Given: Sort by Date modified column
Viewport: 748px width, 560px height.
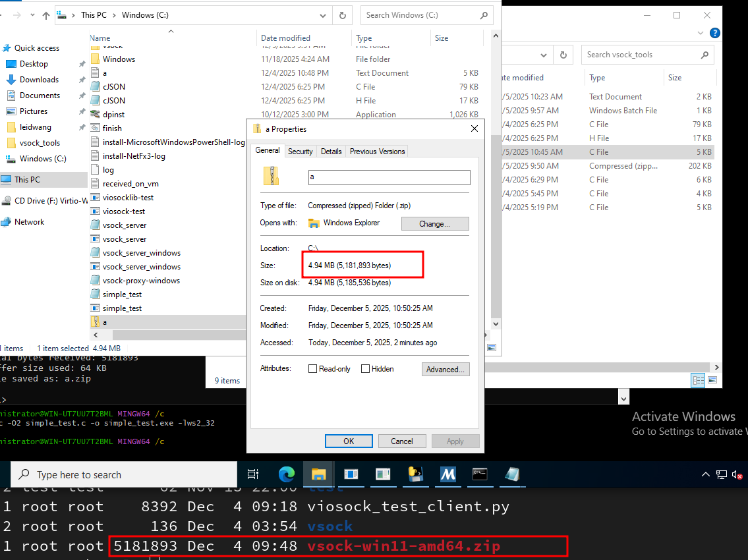Looking at the screenshot, I should 285,38.
